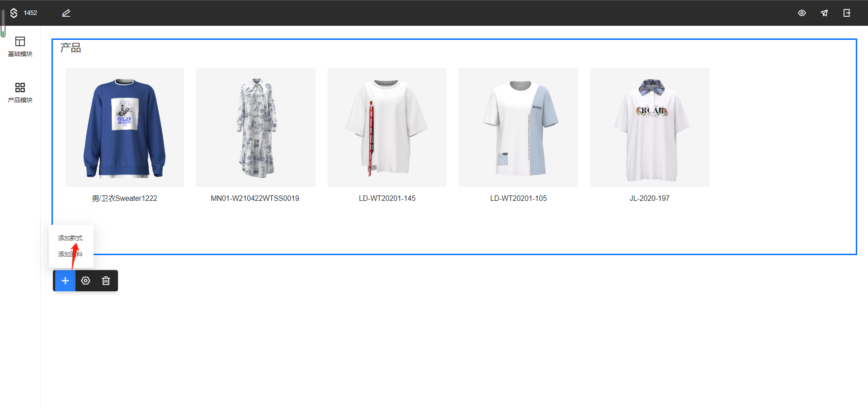Click the eye preview icon in the top bar

(802, 13)
